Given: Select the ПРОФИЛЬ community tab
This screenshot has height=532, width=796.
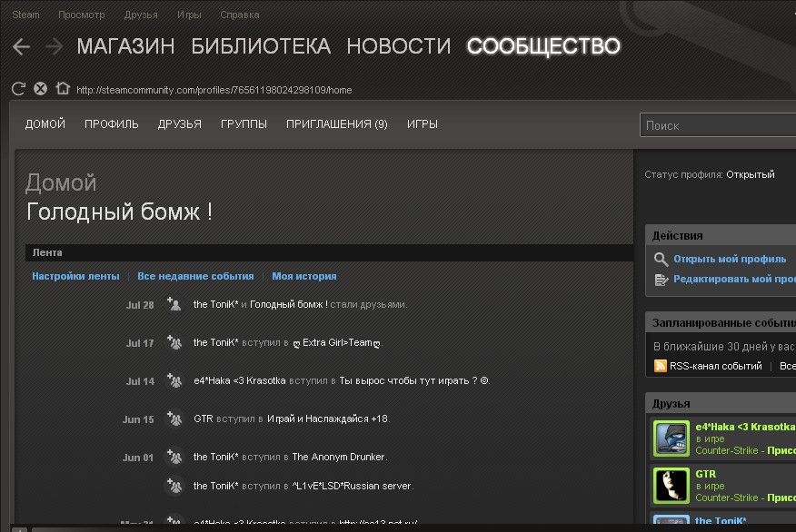Looking at the screenshot, I should 111,124.
